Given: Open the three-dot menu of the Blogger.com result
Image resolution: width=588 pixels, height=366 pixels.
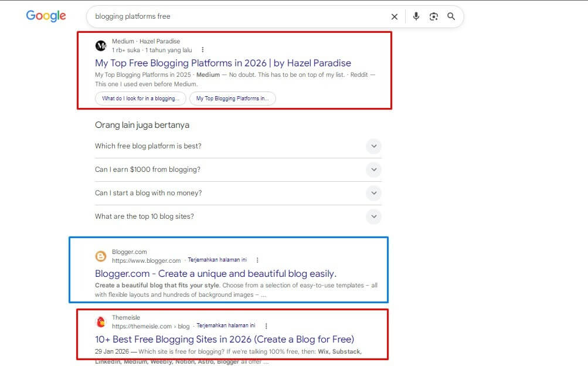Looking at the screenshot, I should [257, 260].
